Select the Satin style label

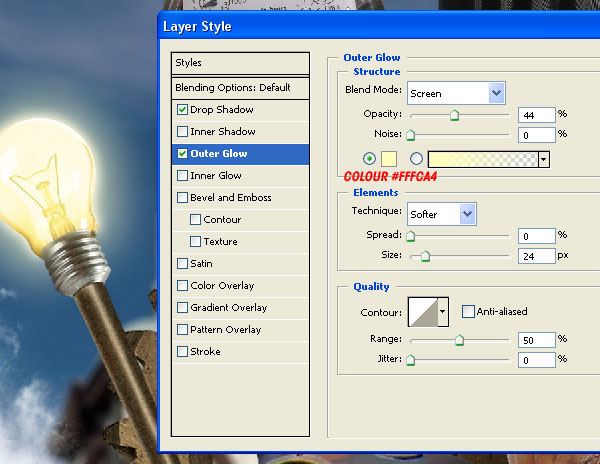[x=201, y=264]
